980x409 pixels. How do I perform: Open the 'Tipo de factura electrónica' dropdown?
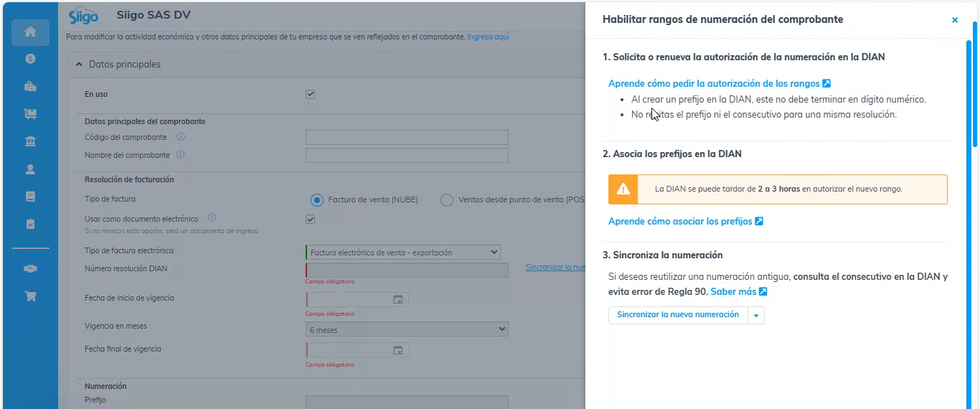(403, 253)
